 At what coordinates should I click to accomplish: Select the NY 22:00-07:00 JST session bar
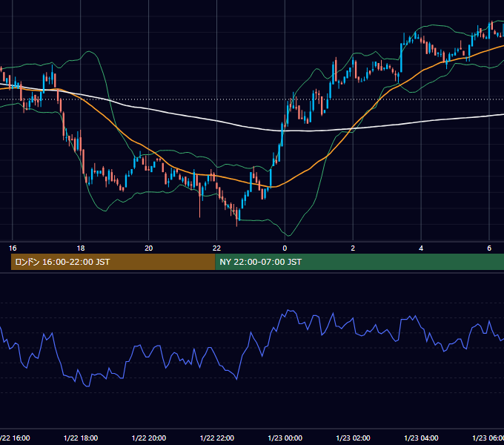point(359,262)
